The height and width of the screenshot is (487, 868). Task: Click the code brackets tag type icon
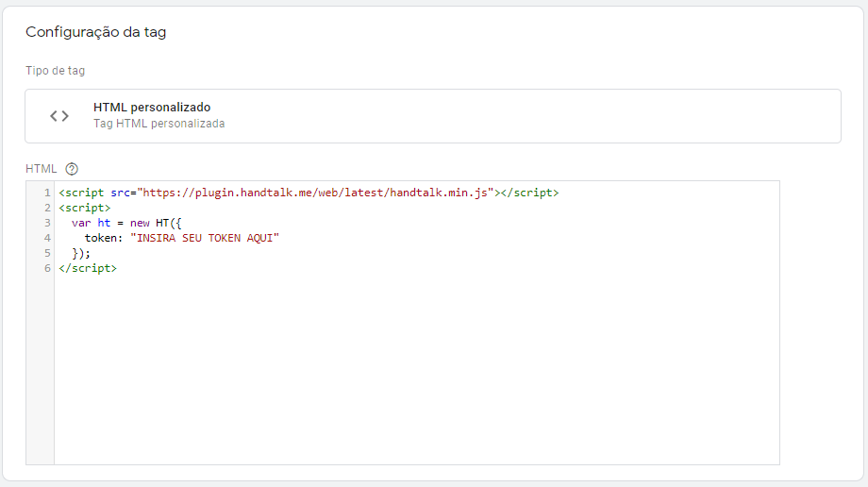(59, 116)
